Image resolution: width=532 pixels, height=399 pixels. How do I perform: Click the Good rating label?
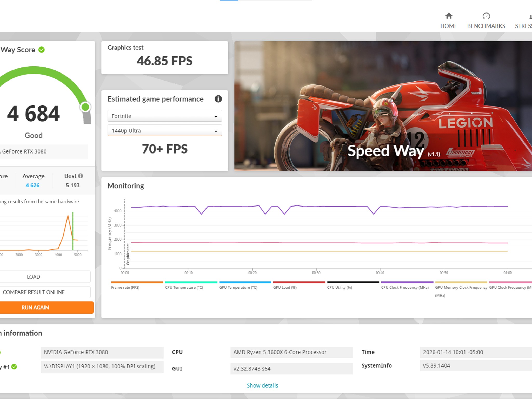click(x=34, y=135)
